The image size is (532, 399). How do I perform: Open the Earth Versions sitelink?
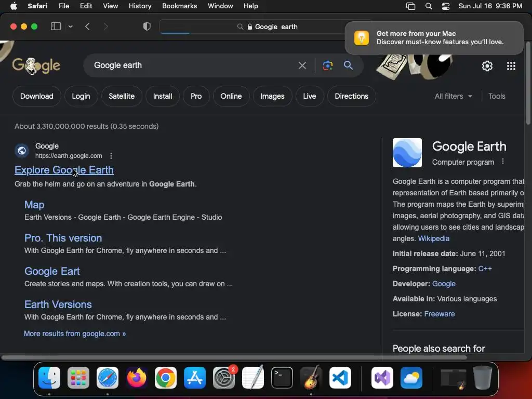(x=58, y=304)
